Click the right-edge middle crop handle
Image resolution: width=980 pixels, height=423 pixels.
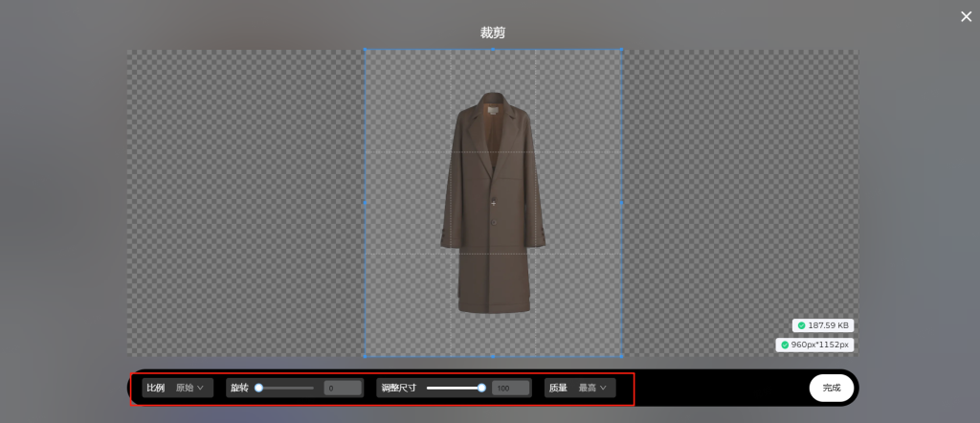[621, 203]
